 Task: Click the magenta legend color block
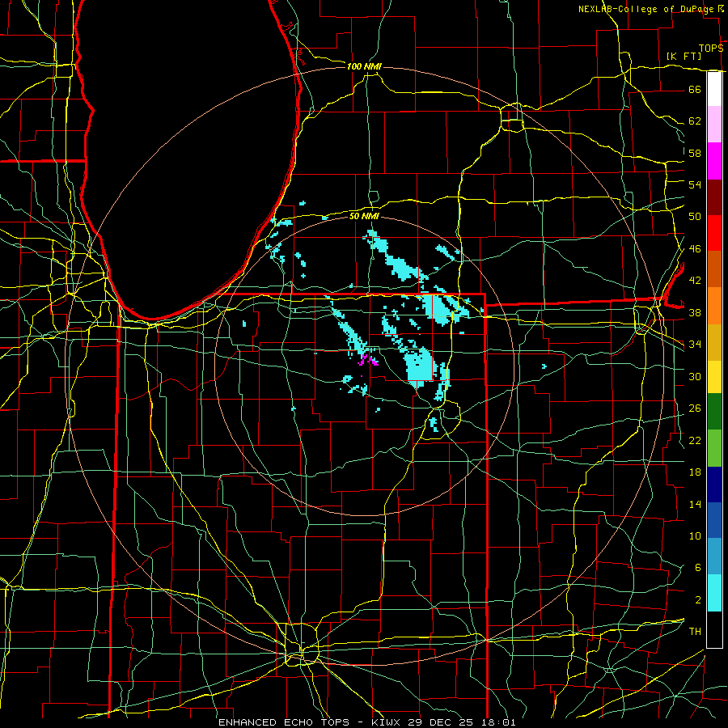[x=714, y=161]
